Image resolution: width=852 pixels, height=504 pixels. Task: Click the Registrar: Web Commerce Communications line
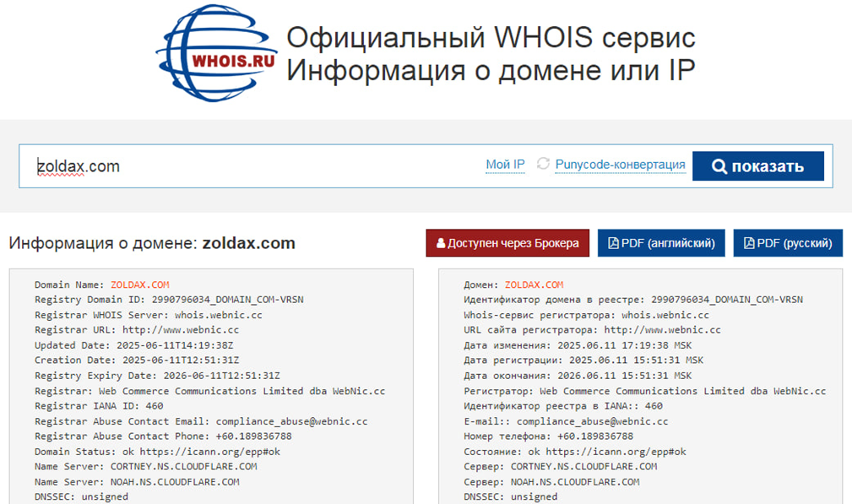pos(209,391)
